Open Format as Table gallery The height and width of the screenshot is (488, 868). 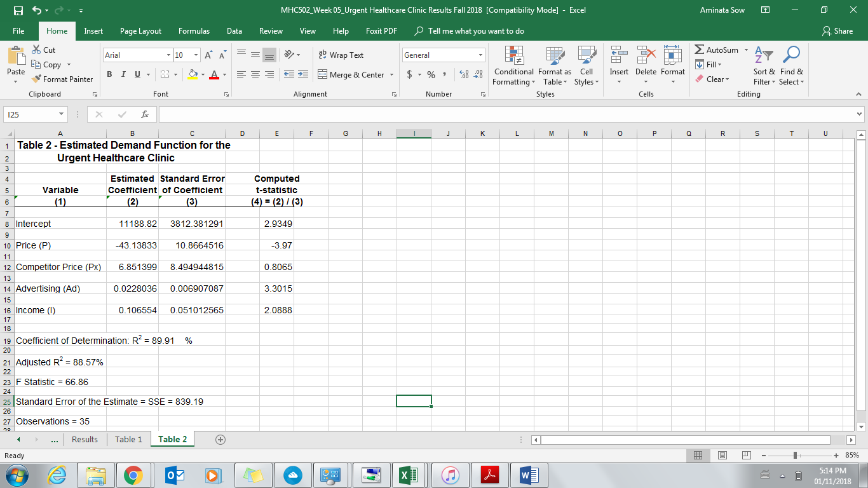(x=554, y=66)
